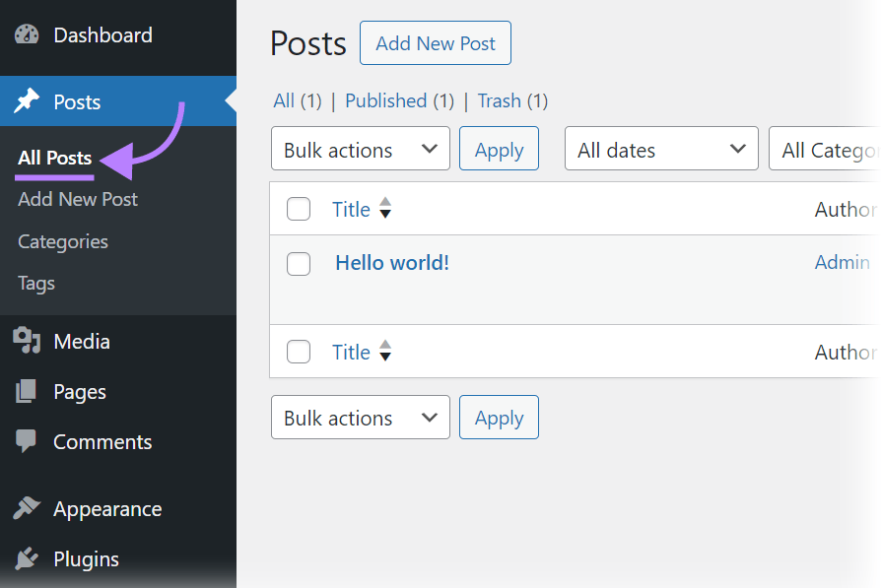This screenshot has height=588, width=881.
Task: Click the bottom Apply button
Action: point(499,418)
